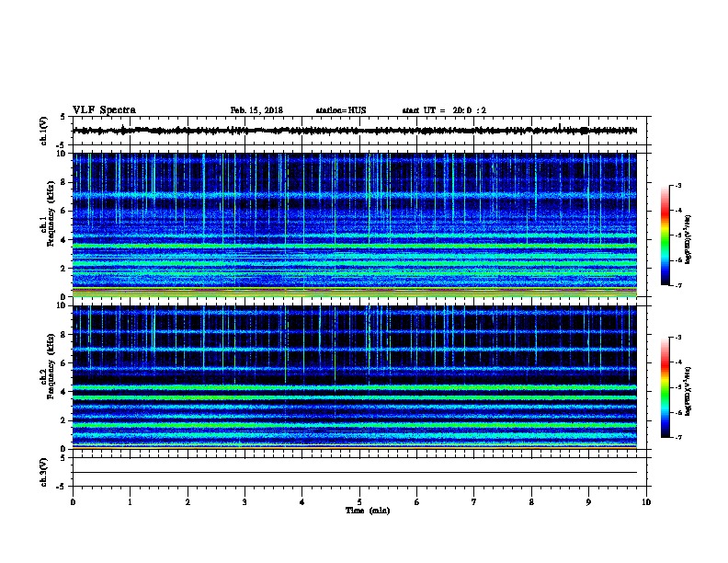Click the ch.1 Frequency (kHz) axis label

click(48, 213)
